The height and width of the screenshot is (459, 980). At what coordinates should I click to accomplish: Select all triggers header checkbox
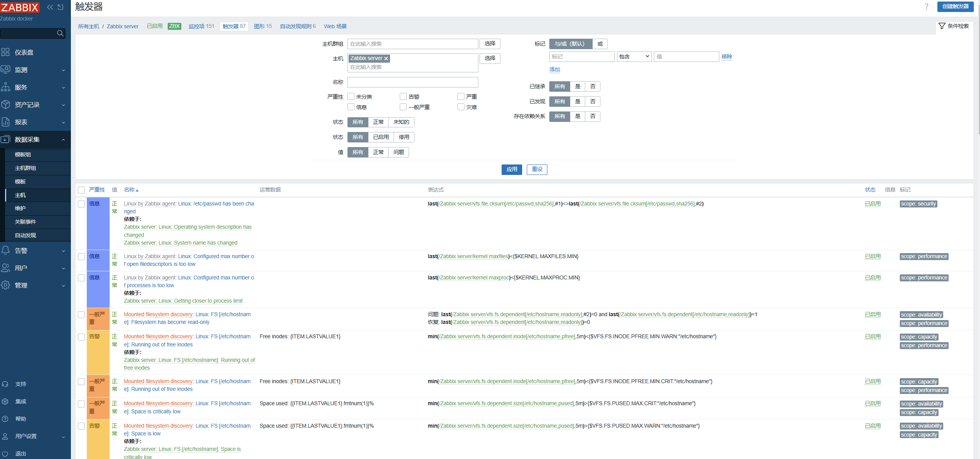81,190
